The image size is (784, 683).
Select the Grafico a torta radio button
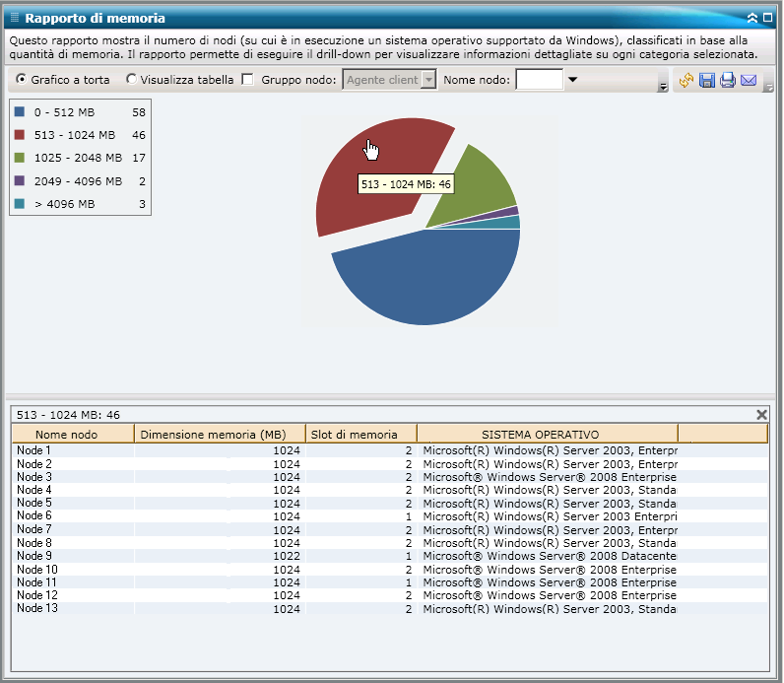point(22,80)
